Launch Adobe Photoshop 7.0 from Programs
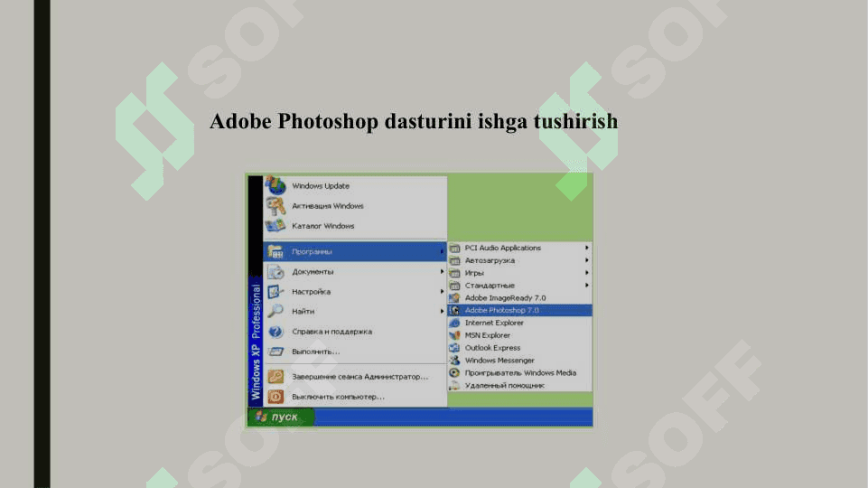 click(519, 310)
